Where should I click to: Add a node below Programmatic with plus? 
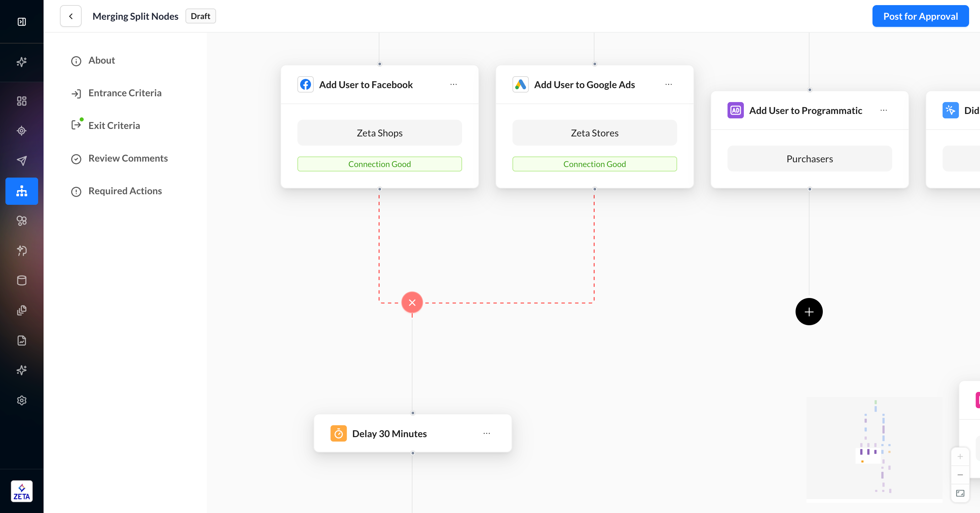(x=809, y=312)
